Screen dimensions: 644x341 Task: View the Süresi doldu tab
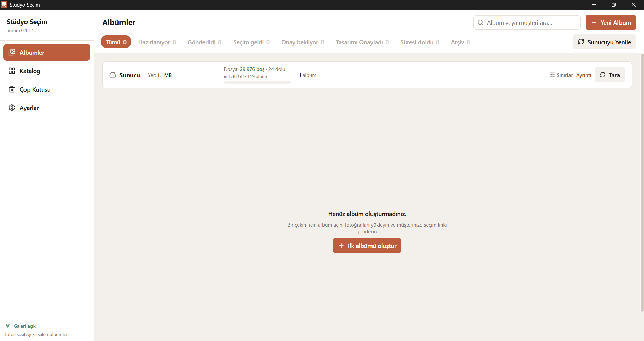click(x=420, y=42)
